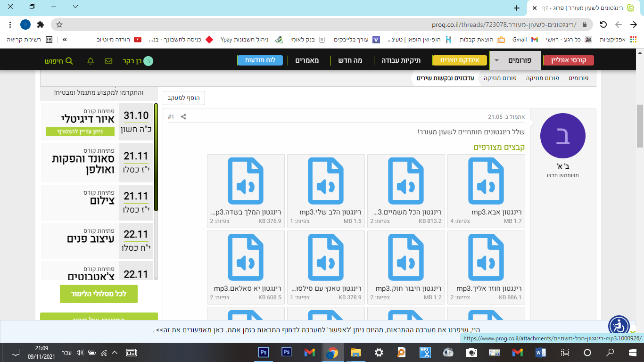Reload the page in Chrome
Screen dimensions: 644x362
pos(603,25)
